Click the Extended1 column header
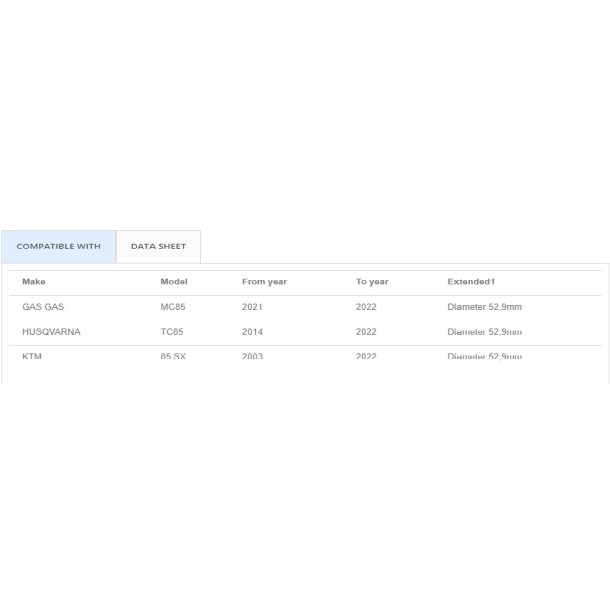 (471, 282)
